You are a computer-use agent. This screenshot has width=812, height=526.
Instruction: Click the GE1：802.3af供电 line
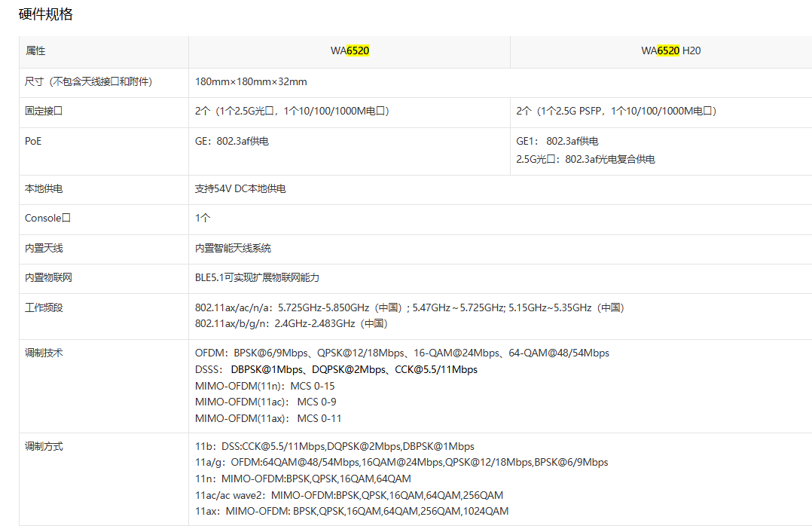557,141
